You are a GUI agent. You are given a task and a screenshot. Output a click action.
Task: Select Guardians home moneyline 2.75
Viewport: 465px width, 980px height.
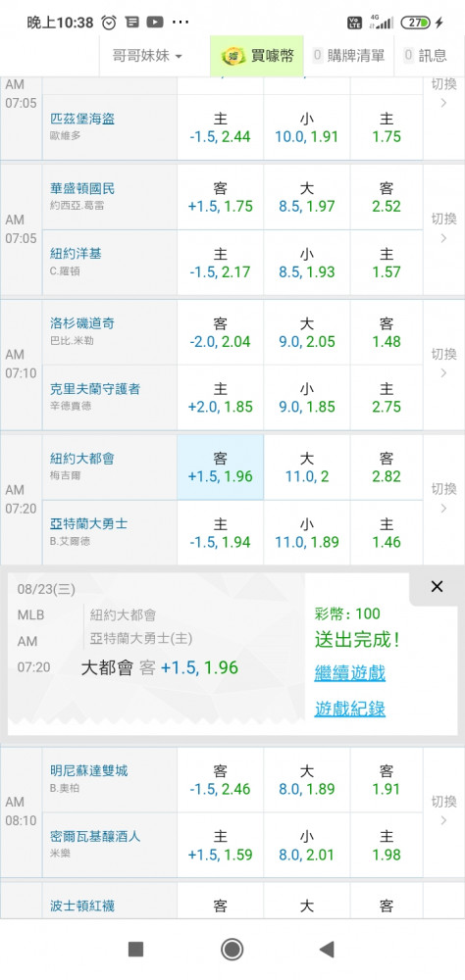(x=387, y=398)
